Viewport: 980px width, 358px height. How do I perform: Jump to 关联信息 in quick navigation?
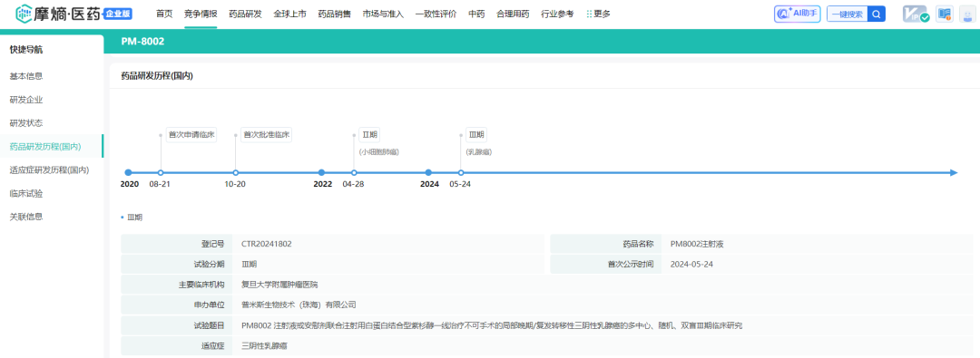point(26,217)
